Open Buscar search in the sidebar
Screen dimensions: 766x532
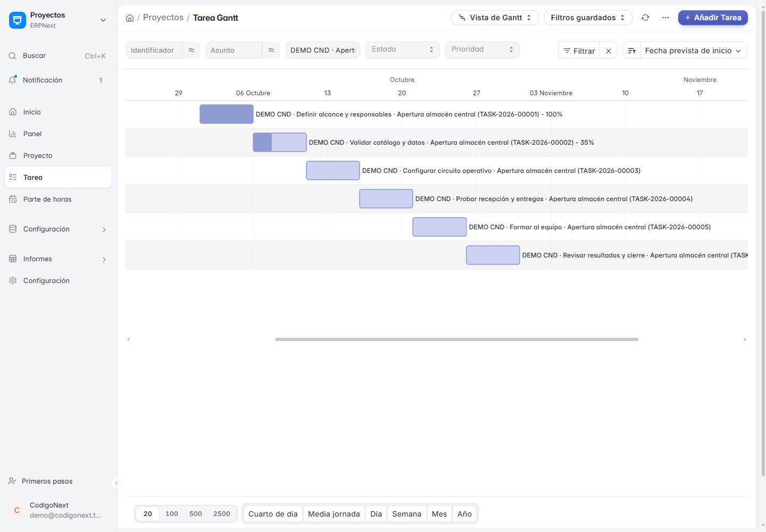click(x=58, y=56)
